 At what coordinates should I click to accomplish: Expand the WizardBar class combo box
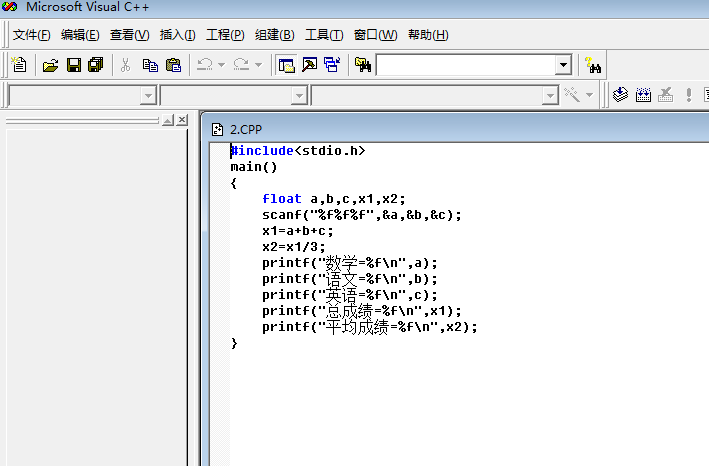(148, 95)
